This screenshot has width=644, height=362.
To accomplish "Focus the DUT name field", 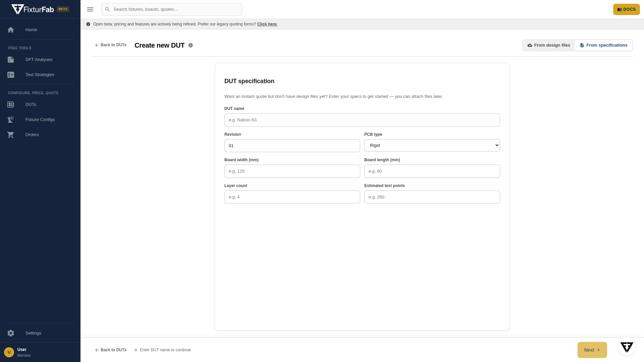I will (362, 120).
